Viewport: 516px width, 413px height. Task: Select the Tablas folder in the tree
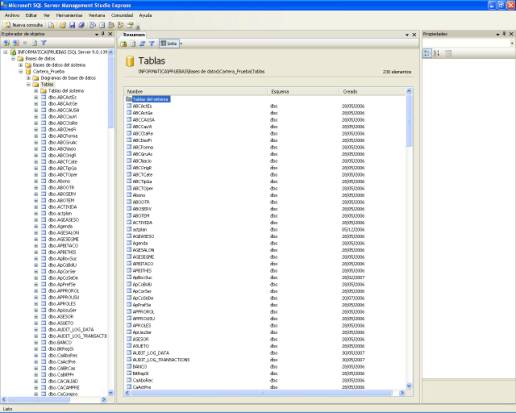pos(47,85)
